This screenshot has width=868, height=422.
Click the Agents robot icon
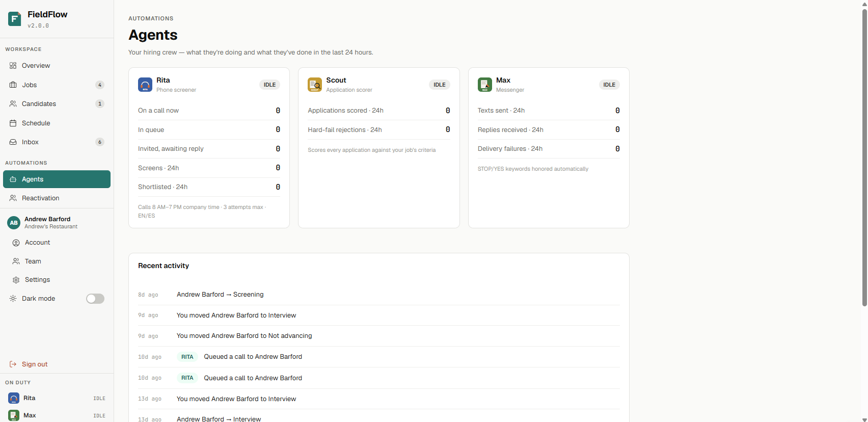[13, 179]
